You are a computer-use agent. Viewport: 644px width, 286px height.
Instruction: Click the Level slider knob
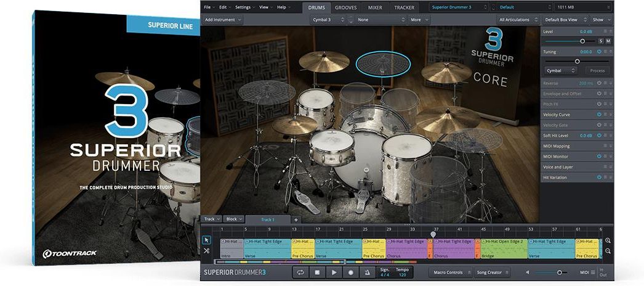click(x=582, y=41)
